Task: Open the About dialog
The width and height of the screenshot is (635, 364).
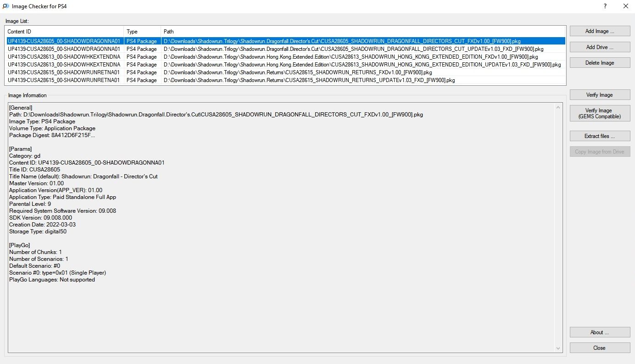Action: 600,332
